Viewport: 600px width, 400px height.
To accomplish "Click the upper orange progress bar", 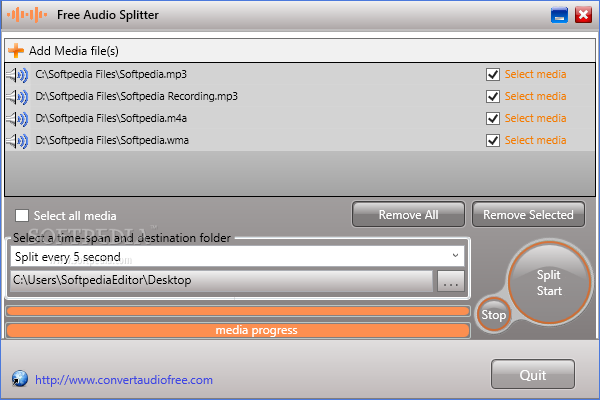I will (x=238, y=311).
